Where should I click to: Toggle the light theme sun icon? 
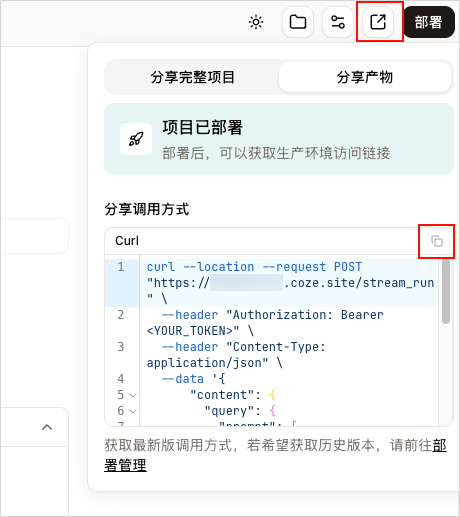256,22
